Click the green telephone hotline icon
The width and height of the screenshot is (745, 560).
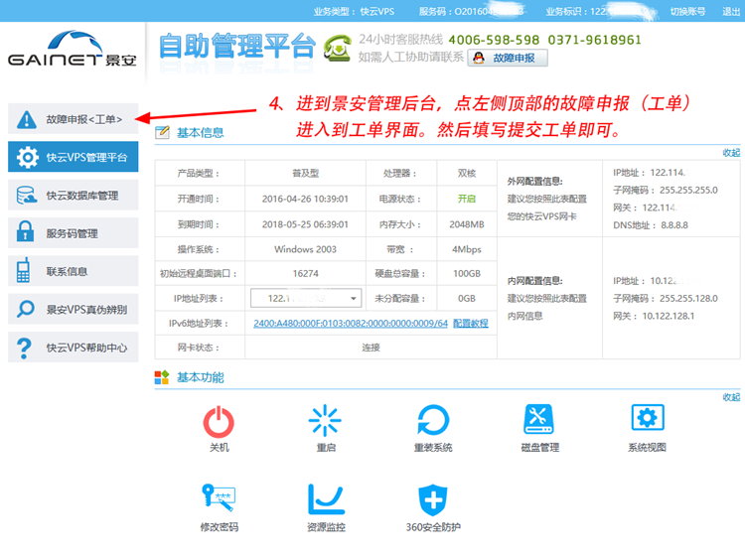(x=338, y=48)
